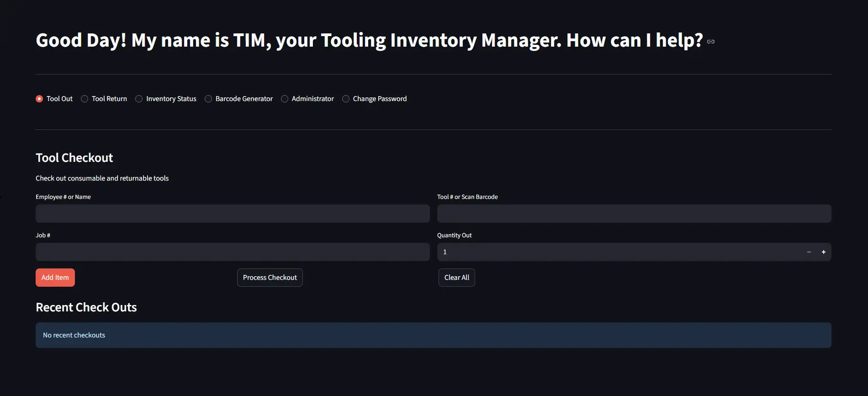Click into the Tool # or Scan Barcode field
The image size is (868, 396).
pyautogui.click(x=634, y=214)
